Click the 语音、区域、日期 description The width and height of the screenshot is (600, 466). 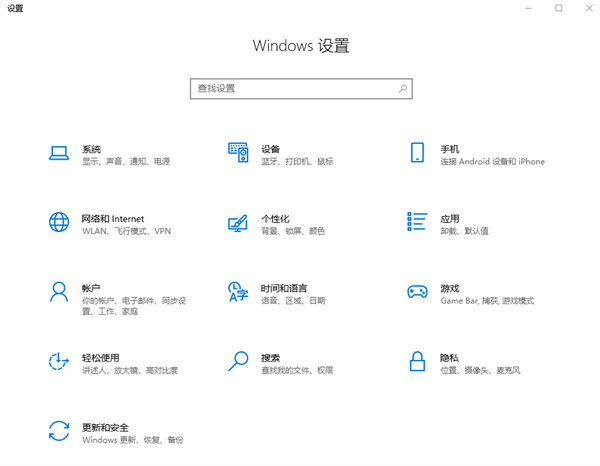pos(293,301)
